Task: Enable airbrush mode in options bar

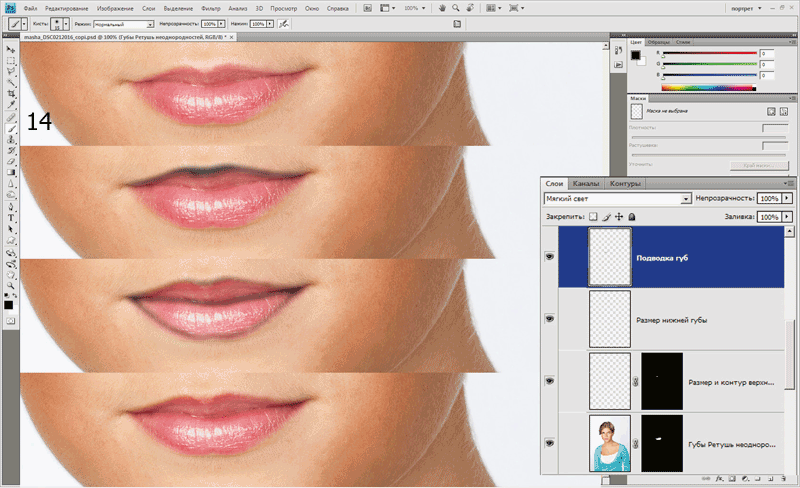Action: (x=284, y=24)
